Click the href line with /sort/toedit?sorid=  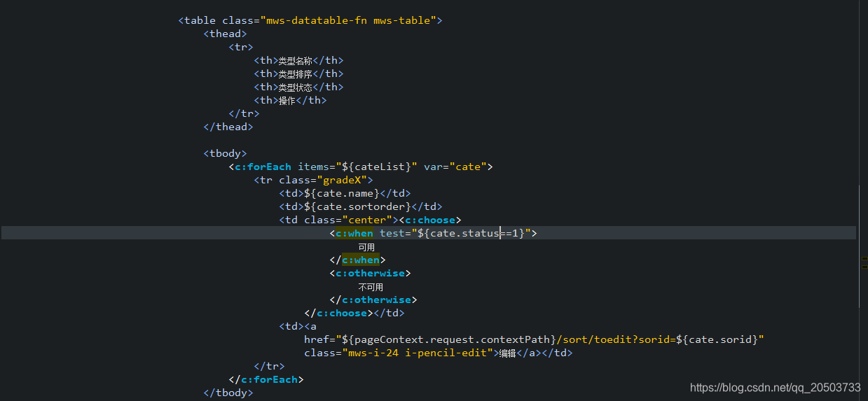tap(534, 339)
